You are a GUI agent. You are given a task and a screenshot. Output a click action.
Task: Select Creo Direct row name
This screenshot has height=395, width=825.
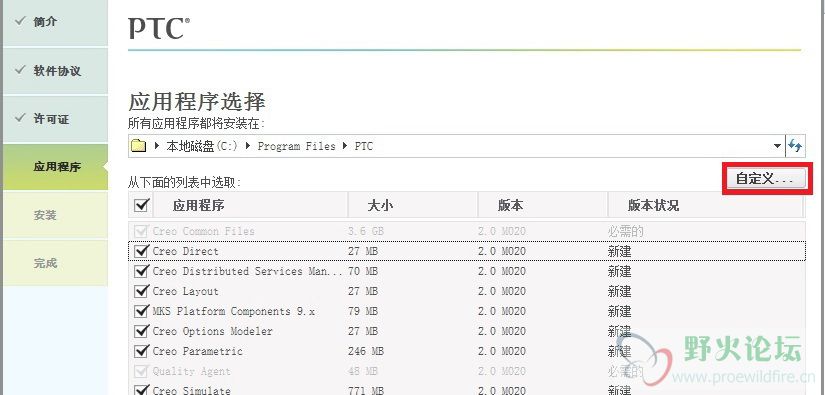click(185, 251)
